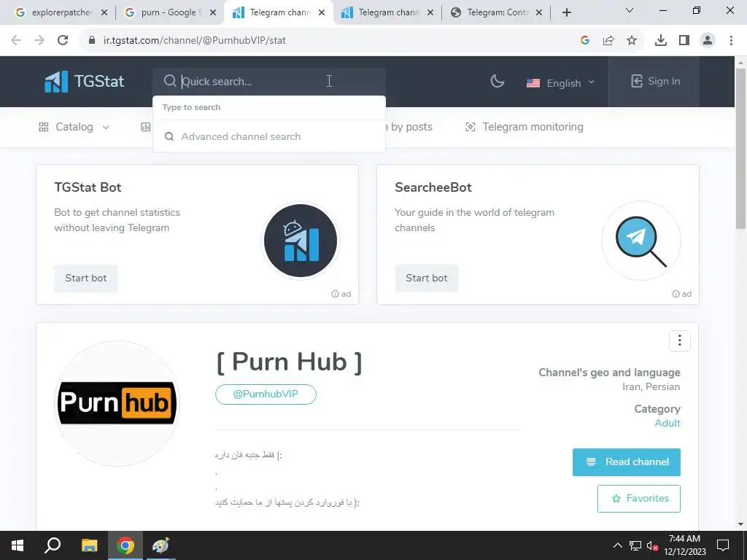Open Windows taskbar search

coord(53,545)
